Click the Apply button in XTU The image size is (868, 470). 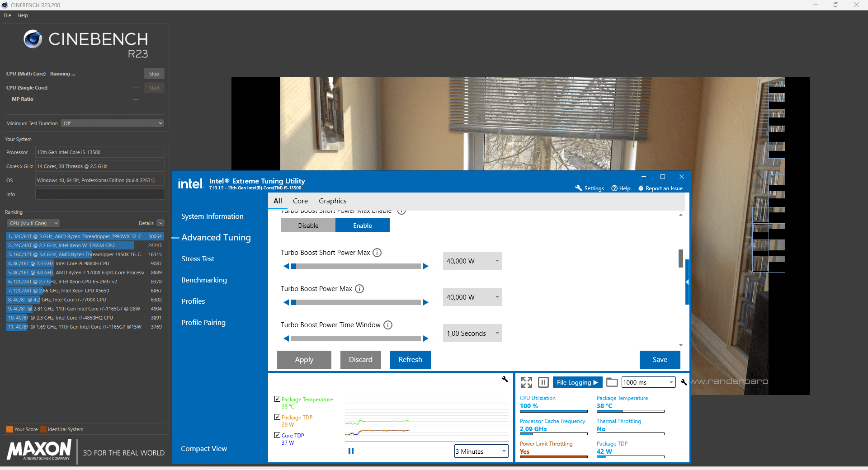(304, 360)
